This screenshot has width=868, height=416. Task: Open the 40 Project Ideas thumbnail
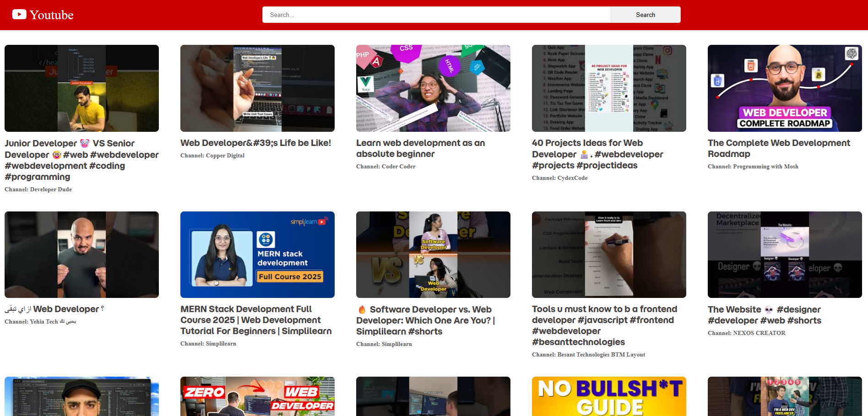coord(609,88)
